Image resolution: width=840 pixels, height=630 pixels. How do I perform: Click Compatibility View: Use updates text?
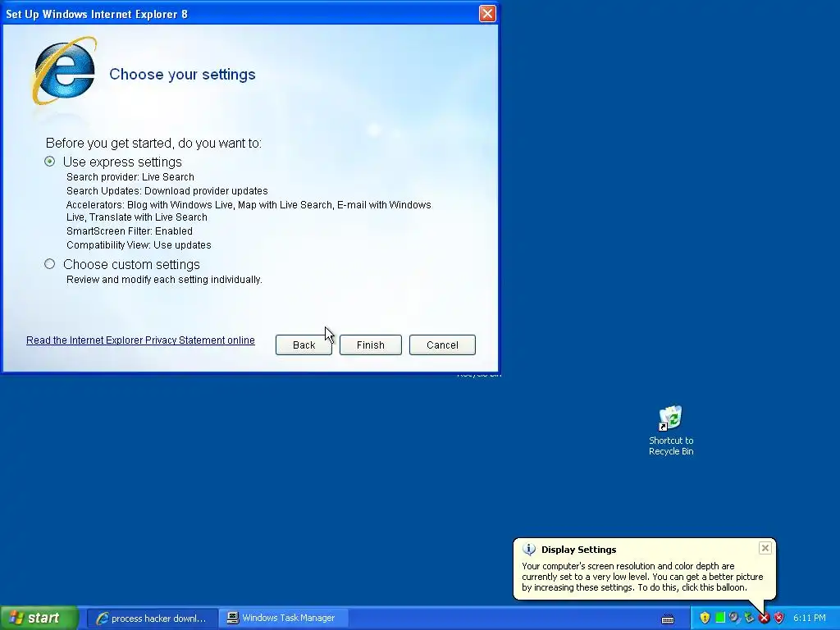(139, 244)
